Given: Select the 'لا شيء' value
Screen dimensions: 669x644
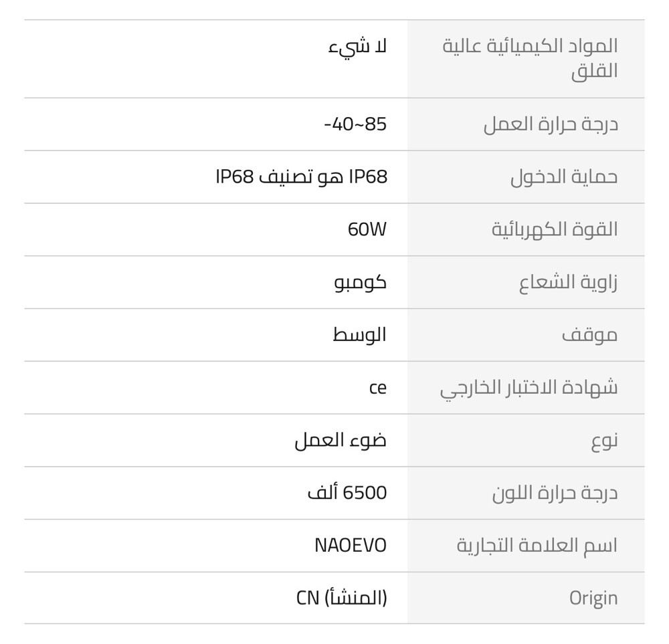Looking at the screenshot, I should pyautogui.click(x=357, y=47).
